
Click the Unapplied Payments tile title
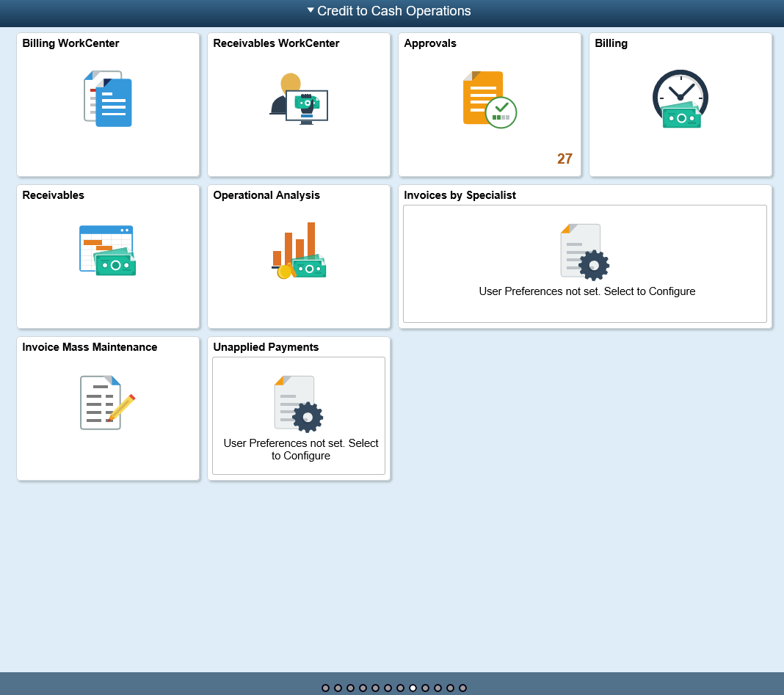click(266, 347)
